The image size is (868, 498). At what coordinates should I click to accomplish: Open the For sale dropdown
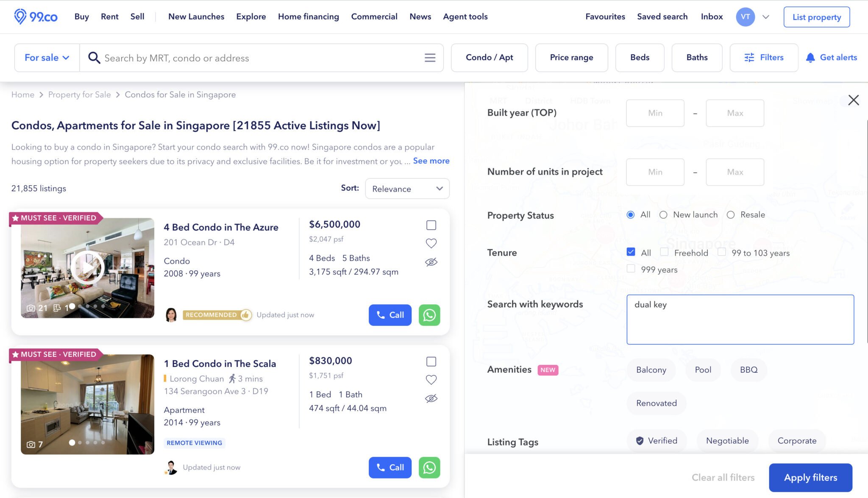coord(47,58)
